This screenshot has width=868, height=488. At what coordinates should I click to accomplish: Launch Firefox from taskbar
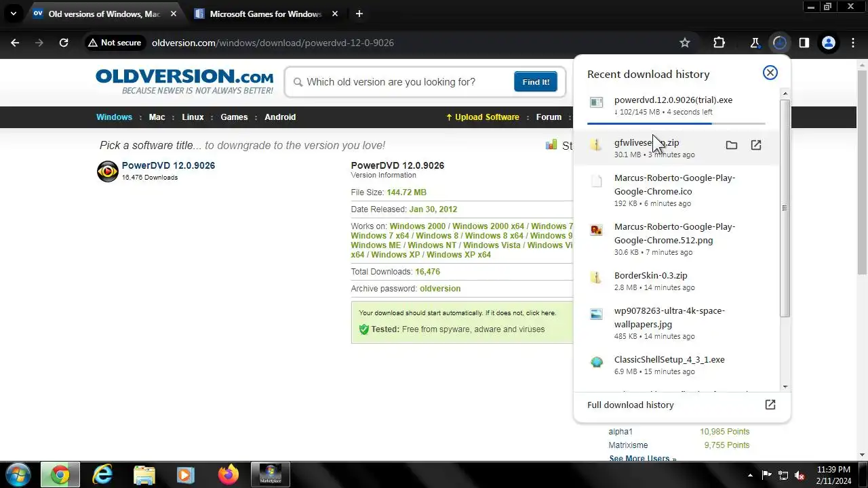pyautogui.click(x=229, y=475)
